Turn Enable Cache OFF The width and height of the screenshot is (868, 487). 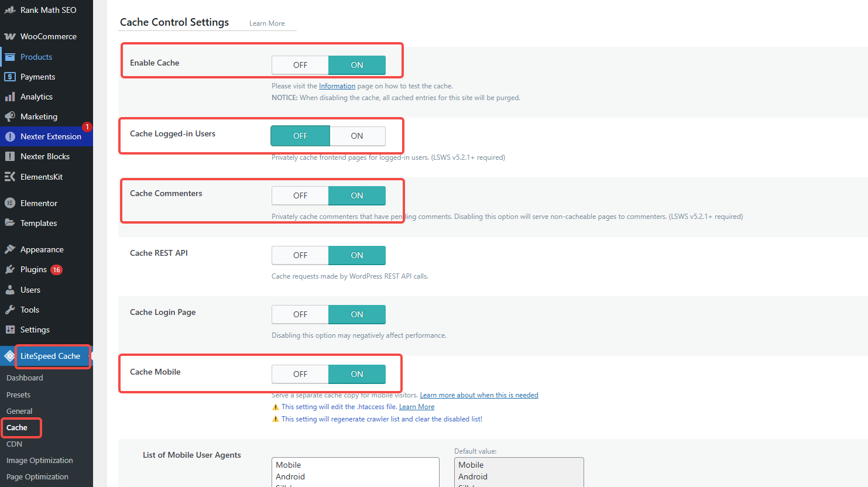300,65
